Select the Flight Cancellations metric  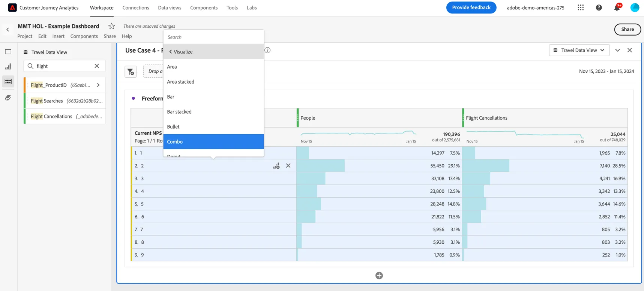pos(65,117)
